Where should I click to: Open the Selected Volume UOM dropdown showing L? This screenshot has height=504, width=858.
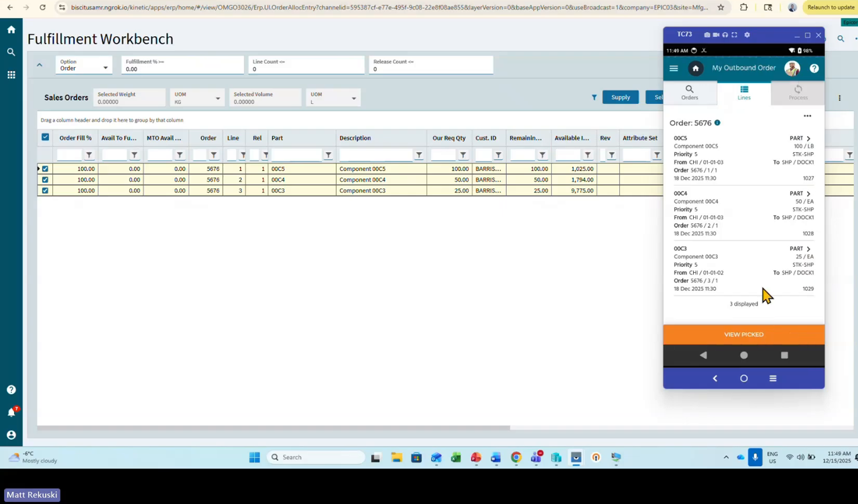333,98
